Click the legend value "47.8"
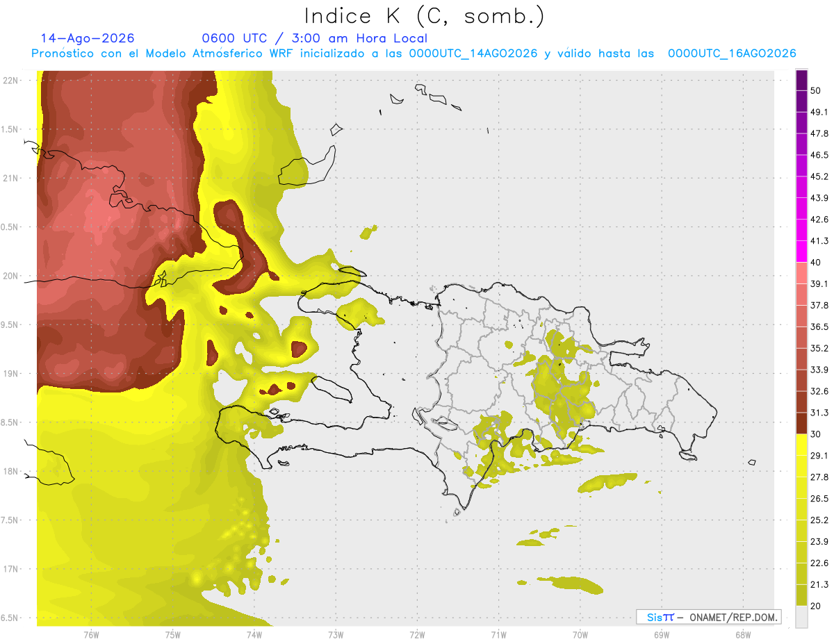 819,133
